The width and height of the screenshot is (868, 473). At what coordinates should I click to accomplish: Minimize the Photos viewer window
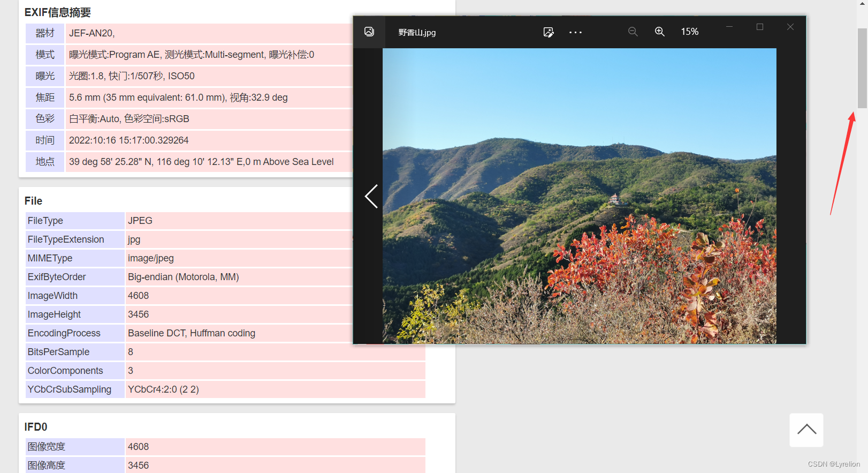(x=729, y=26)
